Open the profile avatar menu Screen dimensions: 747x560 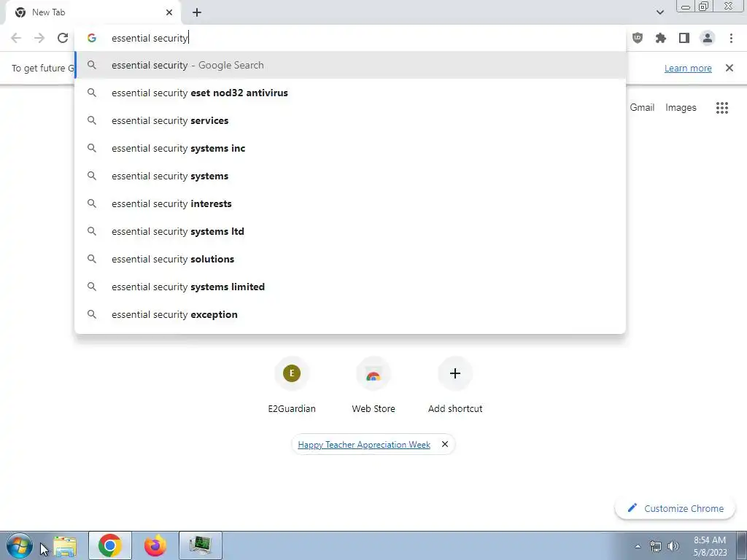coord(708,38)
